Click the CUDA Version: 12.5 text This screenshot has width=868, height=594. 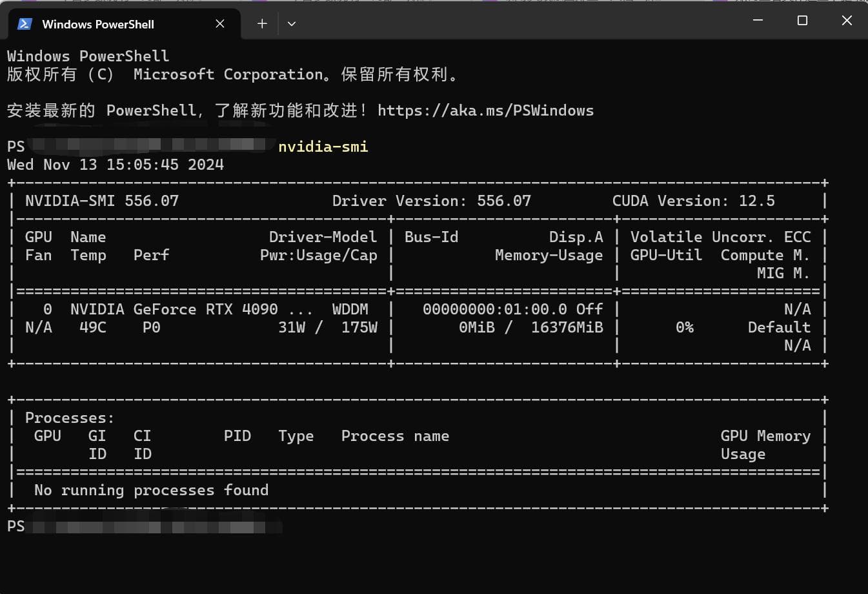pos(693,201)
